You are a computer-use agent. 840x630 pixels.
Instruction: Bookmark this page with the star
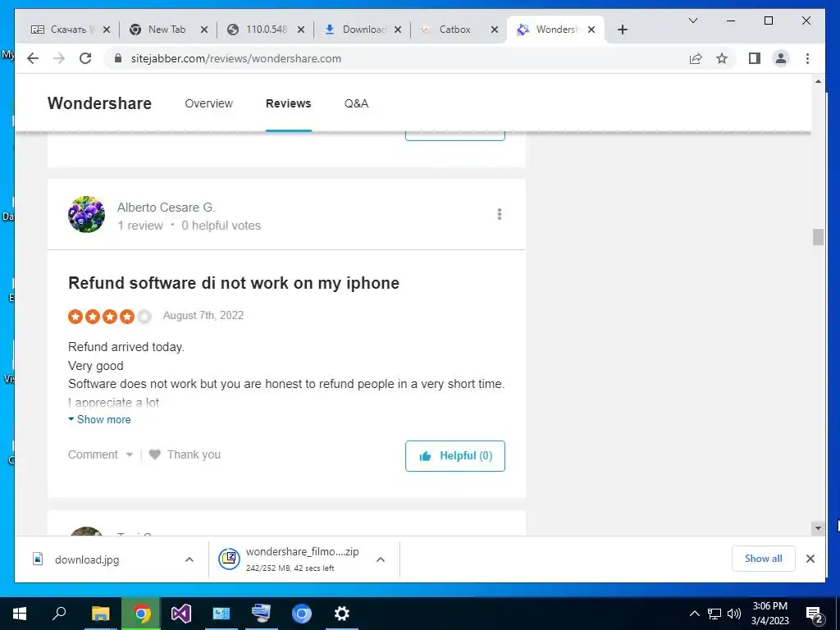coord(722,58)
